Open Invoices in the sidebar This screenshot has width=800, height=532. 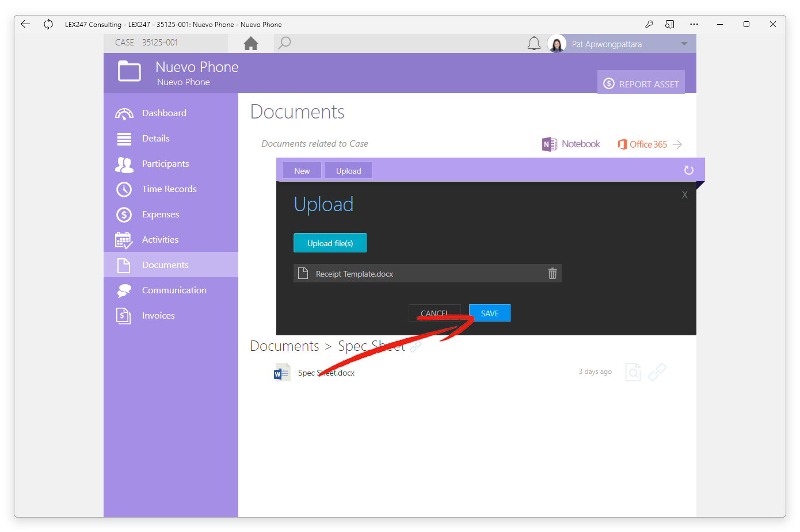(171, 315)
